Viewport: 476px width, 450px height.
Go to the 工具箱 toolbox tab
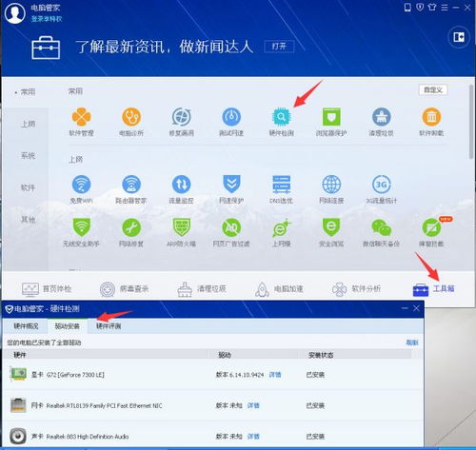click(433, 289)
